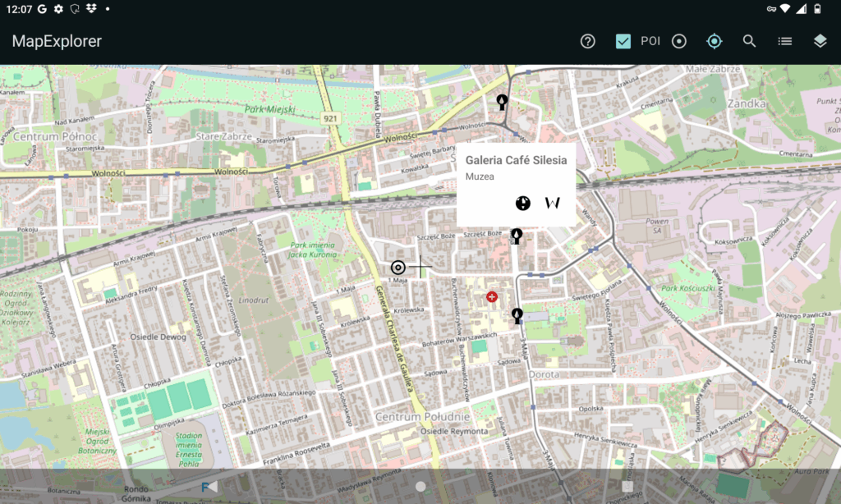
Task: Open the help question mark icon
Action: pos(587,41)
